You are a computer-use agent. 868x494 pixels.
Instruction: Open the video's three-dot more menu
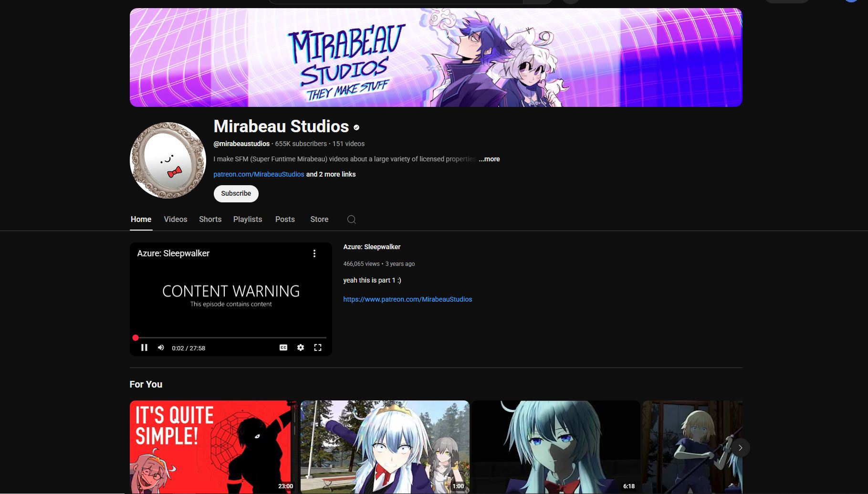[314, 253]
